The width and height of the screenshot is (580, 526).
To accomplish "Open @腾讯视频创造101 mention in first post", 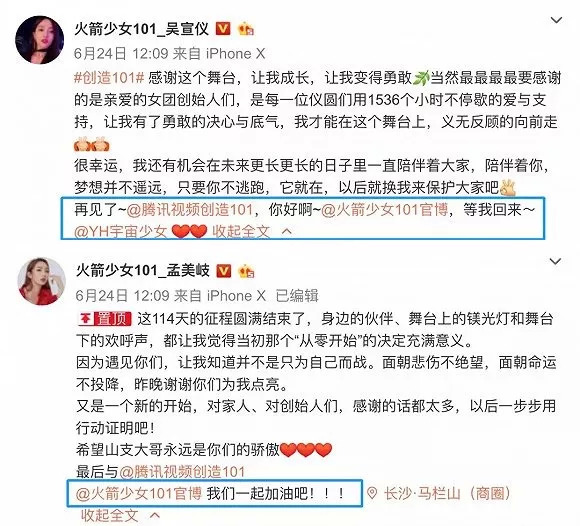I will click(190, 210).
